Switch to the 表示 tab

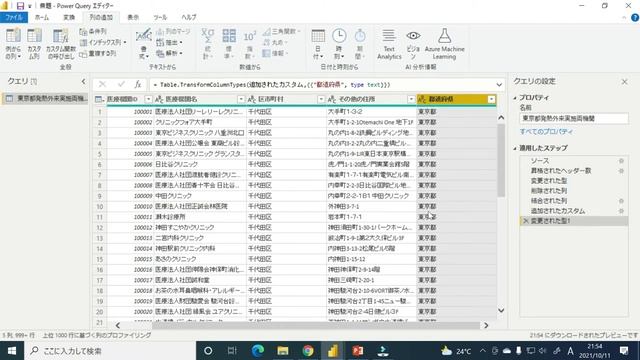tap(133, 18)
